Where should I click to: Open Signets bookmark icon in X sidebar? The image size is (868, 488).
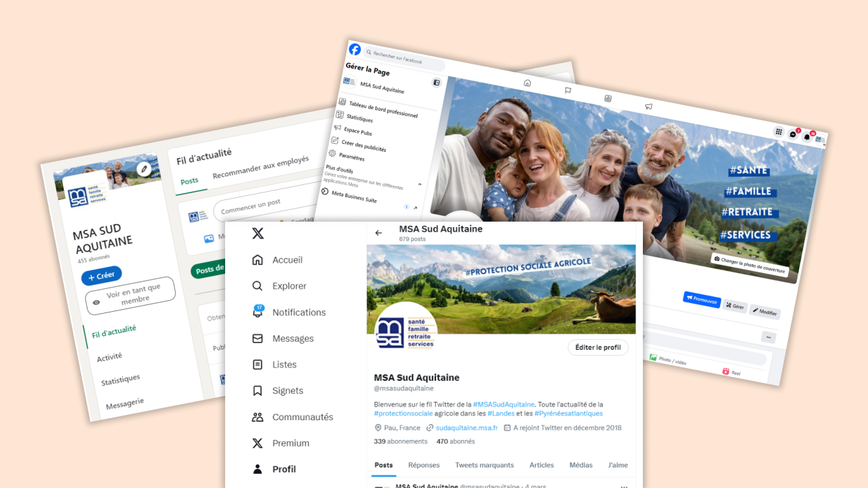tap(257, 390)
